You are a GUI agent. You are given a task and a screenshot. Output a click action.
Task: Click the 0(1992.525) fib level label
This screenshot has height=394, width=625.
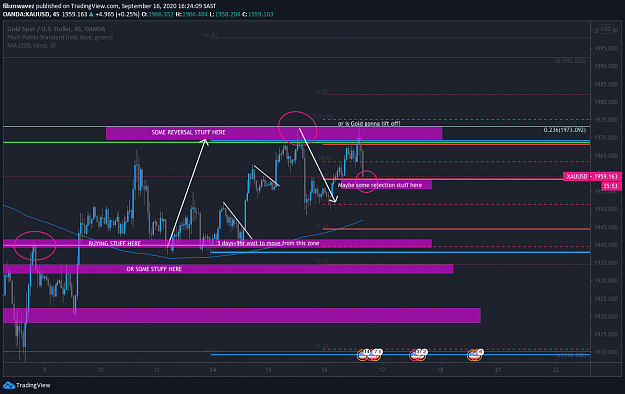(x=570, y=61)
